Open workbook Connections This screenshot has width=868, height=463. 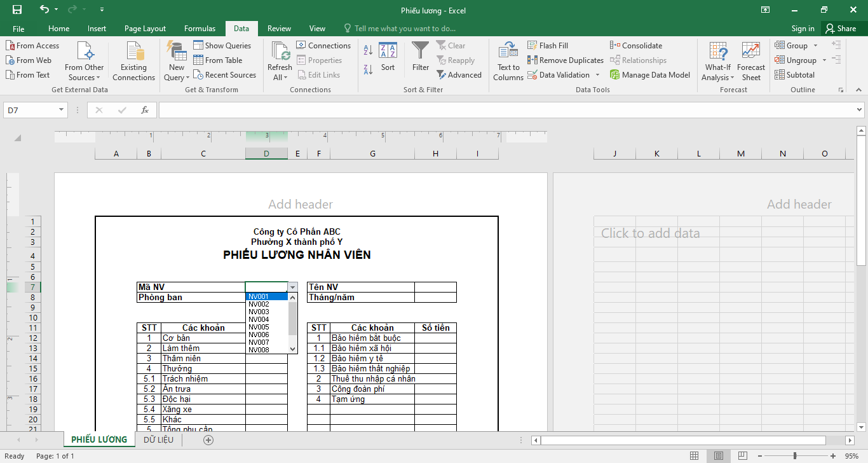coord(323,46)
